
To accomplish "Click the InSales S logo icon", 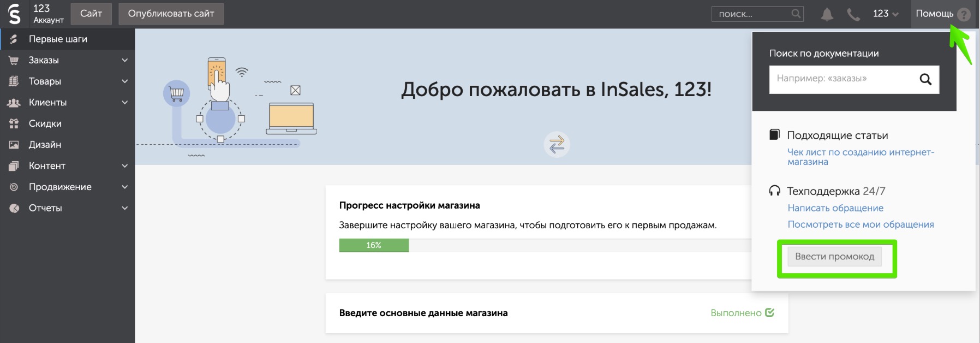I will (x=15, y=14).
